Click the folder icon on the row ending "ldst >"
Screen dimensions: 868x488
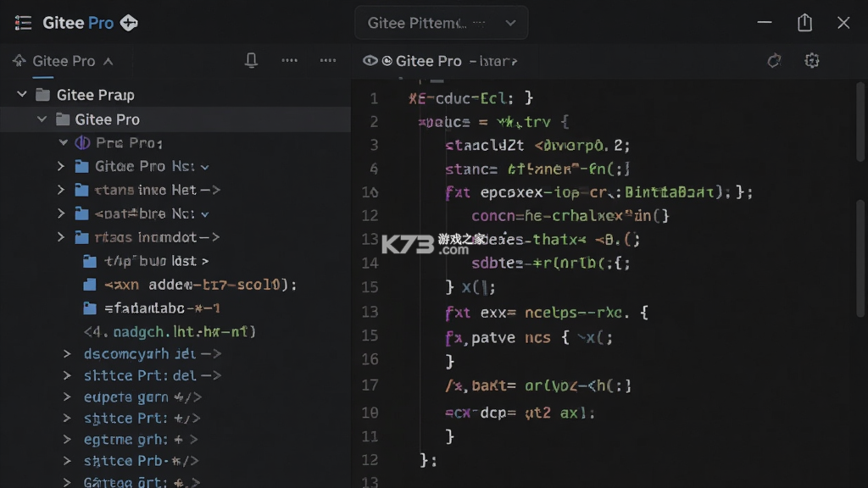(x=90, y=261)
